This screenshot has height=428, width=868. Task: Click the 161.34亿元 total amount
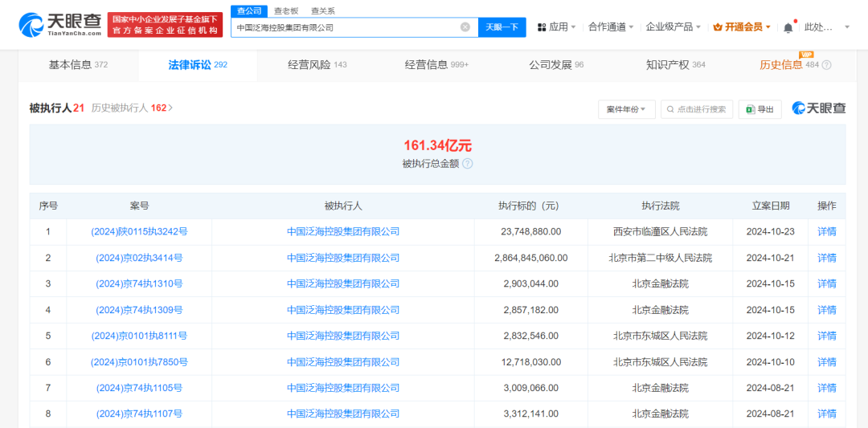point(438,146)
